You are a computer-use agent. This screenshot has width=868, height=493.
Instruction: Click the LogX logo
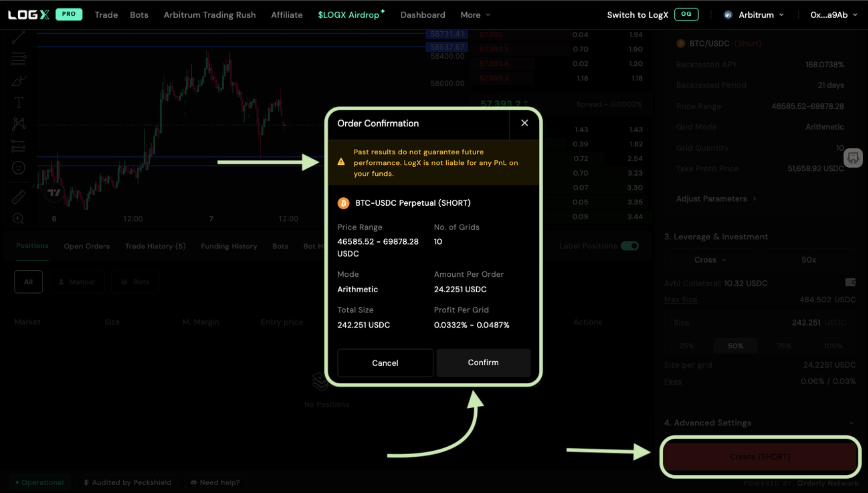pyautogui.click(x=29, y=15)
